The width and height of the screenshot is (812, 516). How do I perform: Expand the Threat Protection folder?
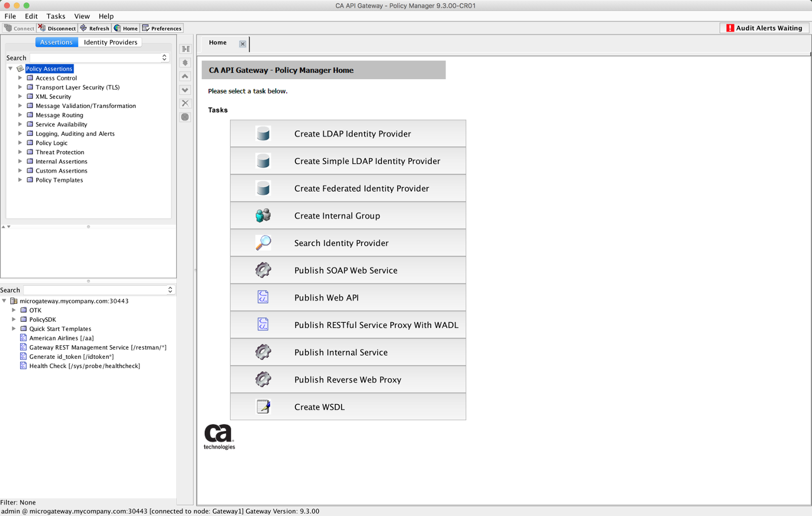click(x=20, y=152)
